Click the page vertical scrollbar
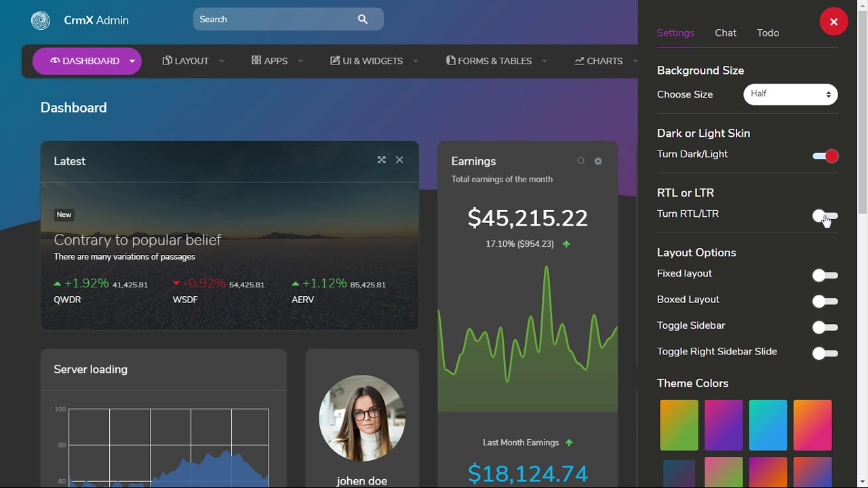Screen dimensions: 868x488 pyautogui.click(x=863, y=112)
